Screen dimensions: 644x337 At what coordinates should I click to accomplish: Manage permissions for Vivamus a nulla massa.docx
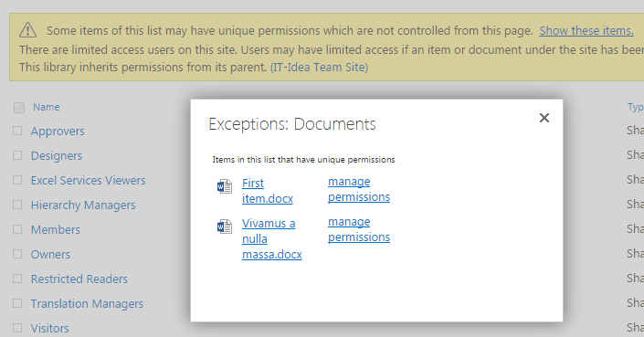point(359,229)
